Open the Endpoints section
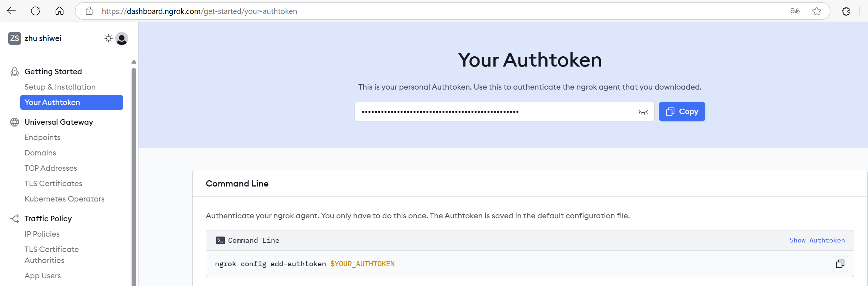Screen dimensions: 868x286 point(42,138)
